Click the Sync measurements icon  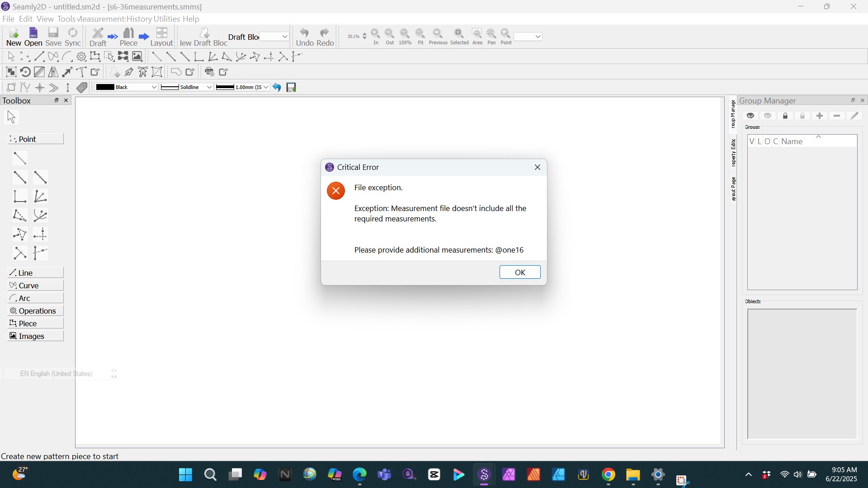73,37
